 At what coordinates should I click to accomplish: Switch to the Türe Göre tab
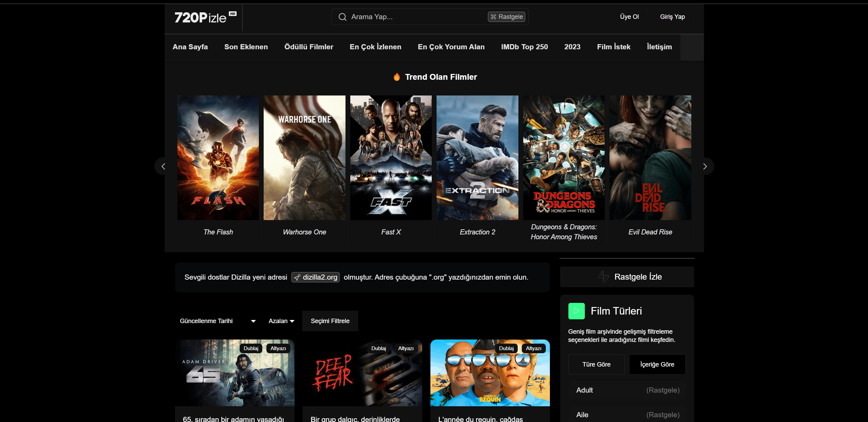click(x=596, y=365)
